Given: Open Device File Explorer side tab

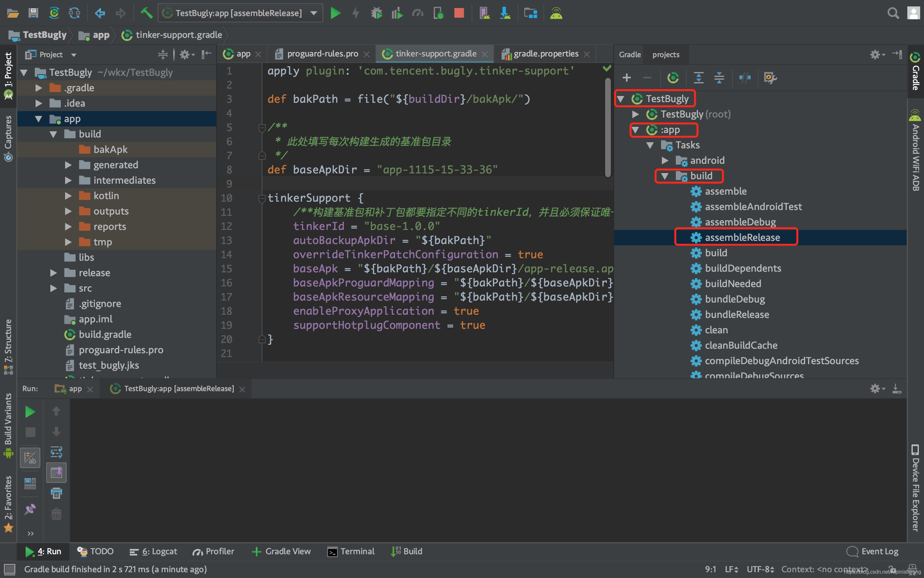Looking at the screenshot, I should point(916,488).
